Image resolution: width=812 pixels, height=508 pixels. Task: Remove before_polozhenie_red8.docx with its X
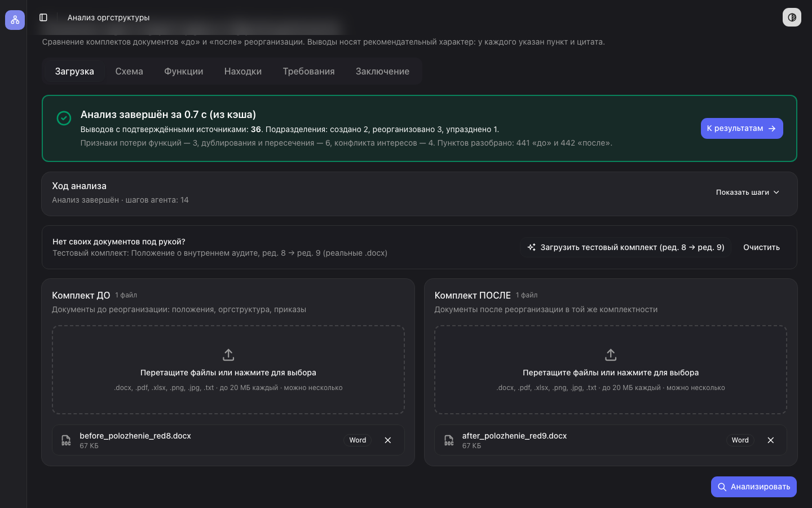pyautogui.click(x=388, y=440)
